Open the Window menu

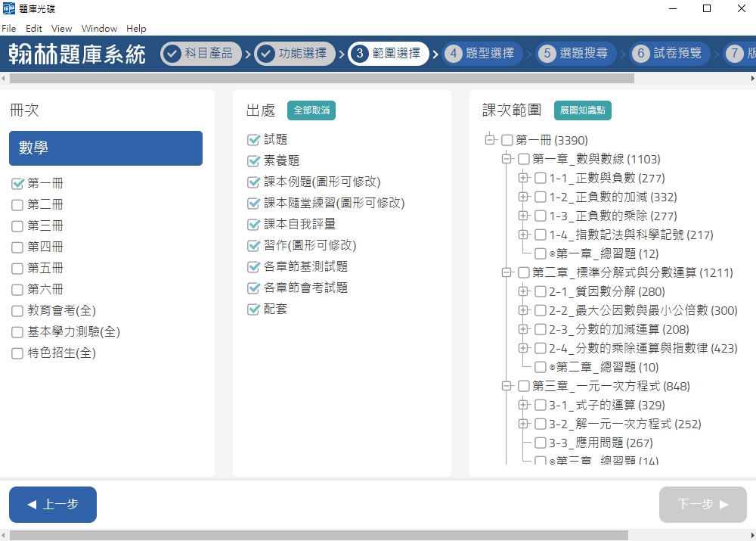tap(99, 29)
